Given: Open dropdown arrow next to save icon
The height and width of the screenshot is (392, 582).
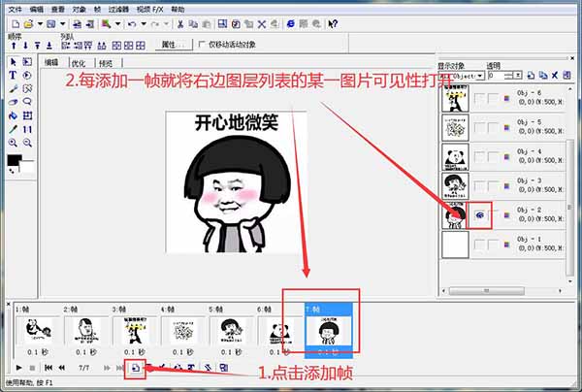Looking at the screenshot, I should click(63, 24).
